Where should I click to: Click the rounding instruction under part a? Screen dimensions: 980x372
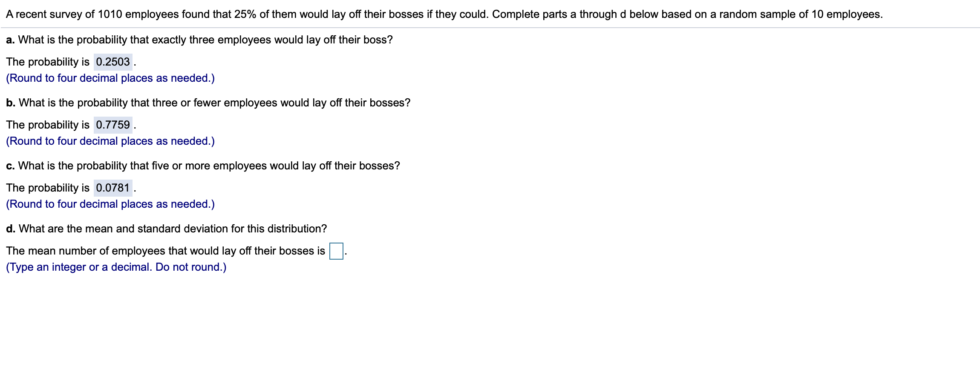pyautogui.click(x=110, y=78)
